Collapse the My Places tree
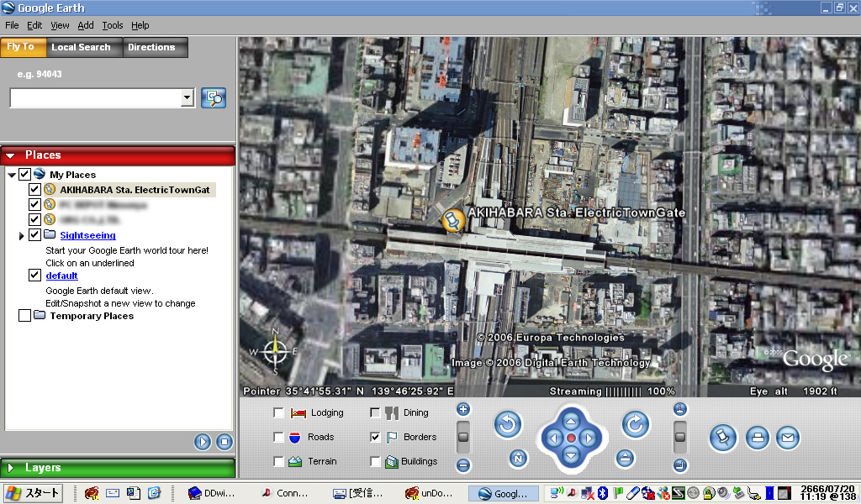 tap(11, 175)
